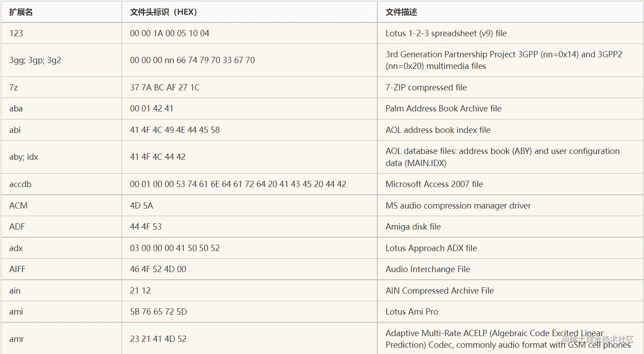644x354 pixels.
Task: Select the accdb extension cell
Action: [20, 184]
